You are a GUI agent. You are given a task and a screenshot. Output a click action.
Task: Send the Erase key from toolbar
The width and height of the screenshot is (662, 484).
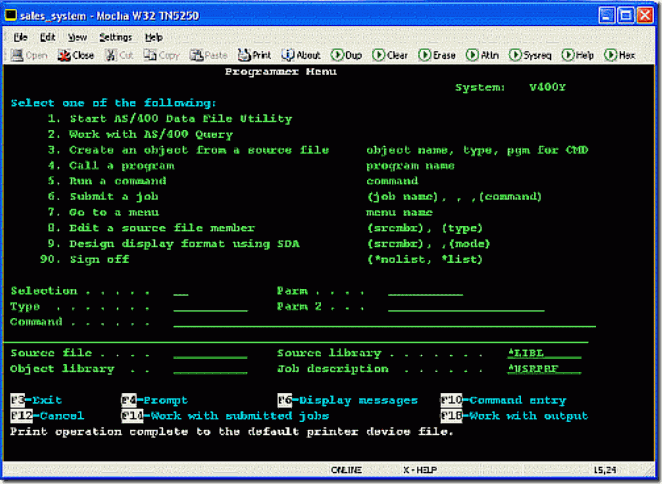click(x=437, y=55)
